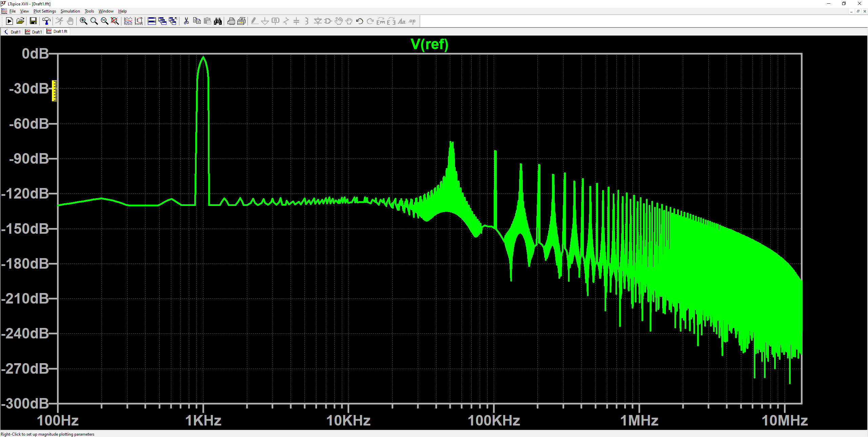Viewport: 868px width, 437px height.
Task: Open the control panel hammer icon
Action: click(x=46, y=21)
